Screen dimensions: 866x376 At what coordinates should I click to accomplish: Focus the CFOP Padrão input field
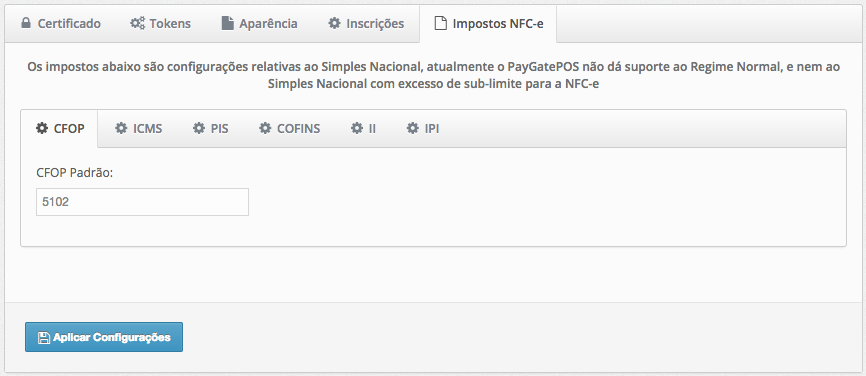tap(142, 202)
